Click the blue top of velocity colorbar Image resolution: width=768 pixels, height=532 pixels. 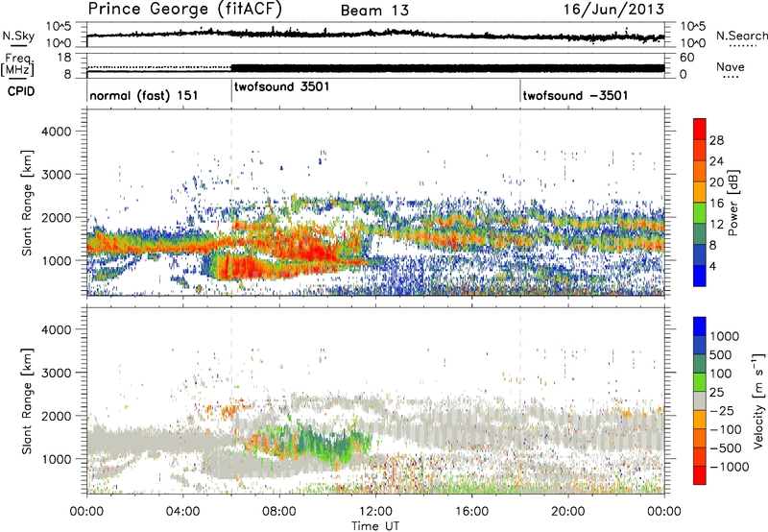point(700,326)
